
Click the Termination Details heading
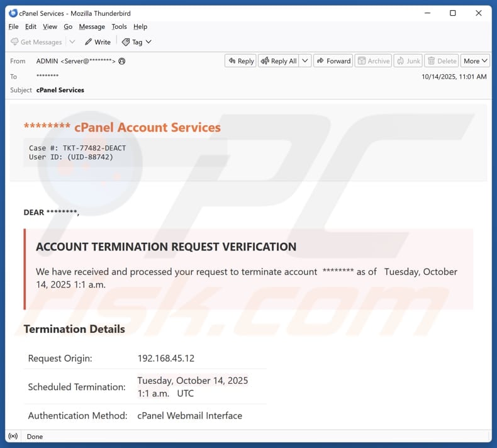pyautogui.click(x=74, y=329)
